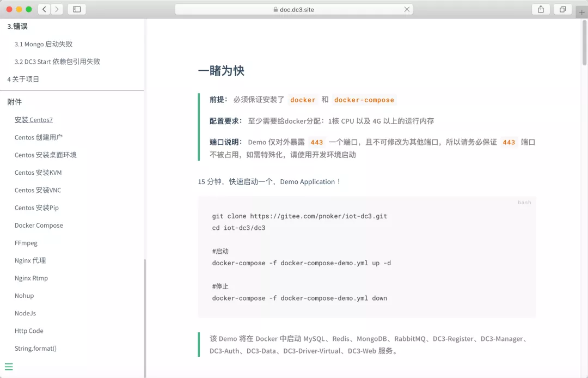588x378 pixels.
Task: Toggle the Safari sidebar panel
Action: pyautogui.click(x=76, y=9)
